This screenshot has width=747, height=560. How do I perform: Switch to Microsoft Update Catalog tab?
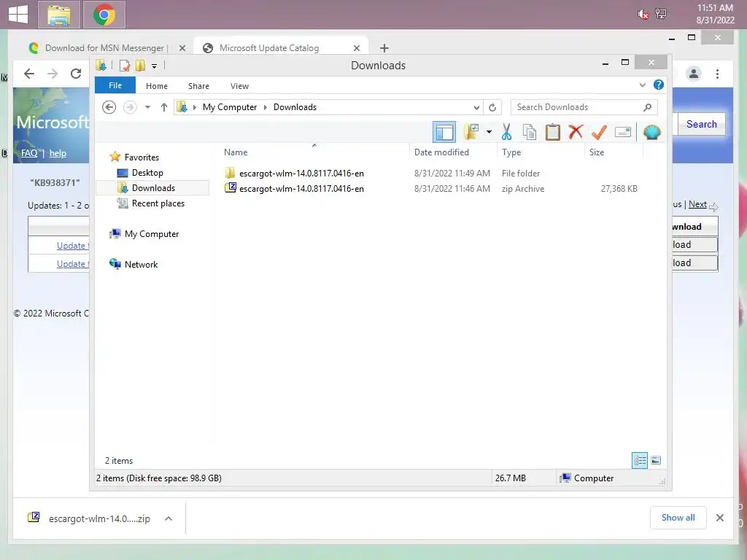tap(281, 48)
